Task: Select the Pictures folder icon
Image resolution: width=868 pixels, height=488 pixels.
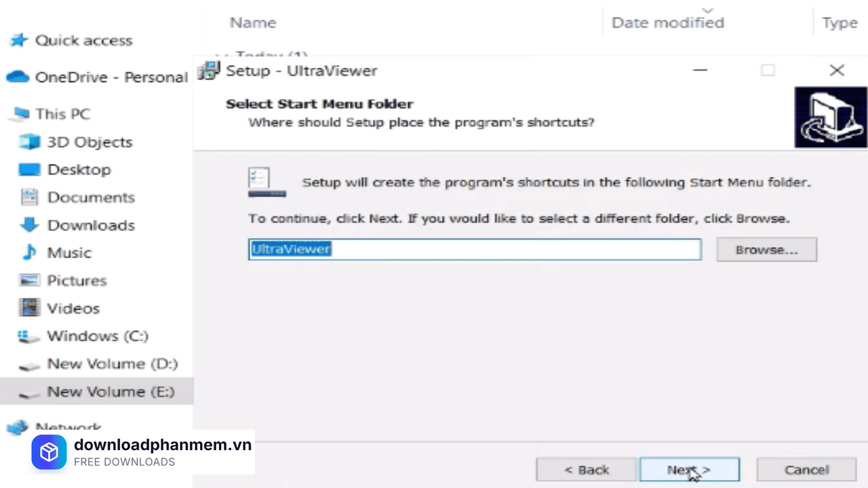Action: pyautogui.click(x=30, y=281)
